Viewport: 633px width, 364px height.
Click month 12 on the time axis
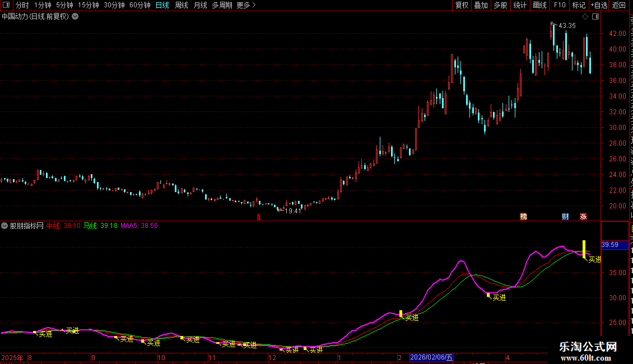(272, 357)
